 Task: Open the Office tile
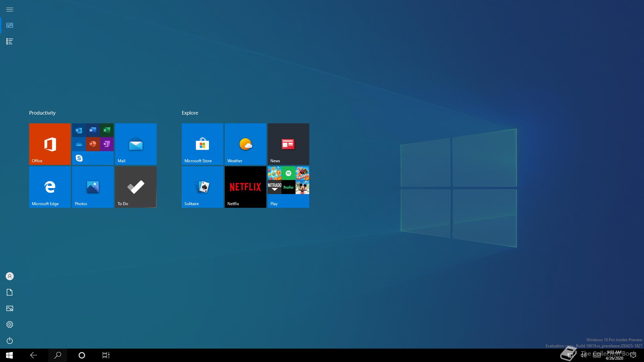[50, 144]
